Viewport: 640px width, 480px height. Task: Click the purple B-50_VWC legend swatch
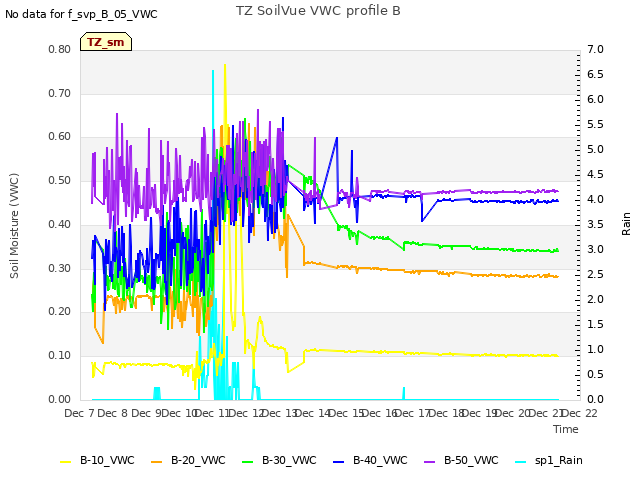click(430, 461)
